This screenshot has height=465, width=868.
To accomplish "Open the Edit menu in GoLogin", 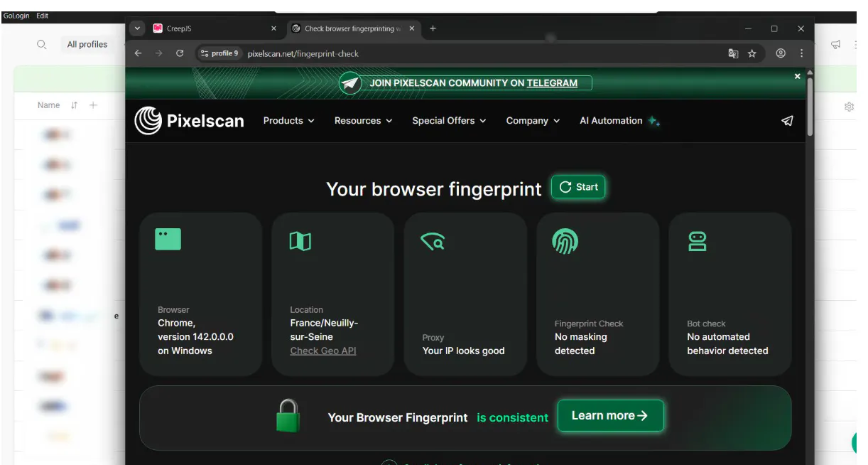I will [43, 16].
